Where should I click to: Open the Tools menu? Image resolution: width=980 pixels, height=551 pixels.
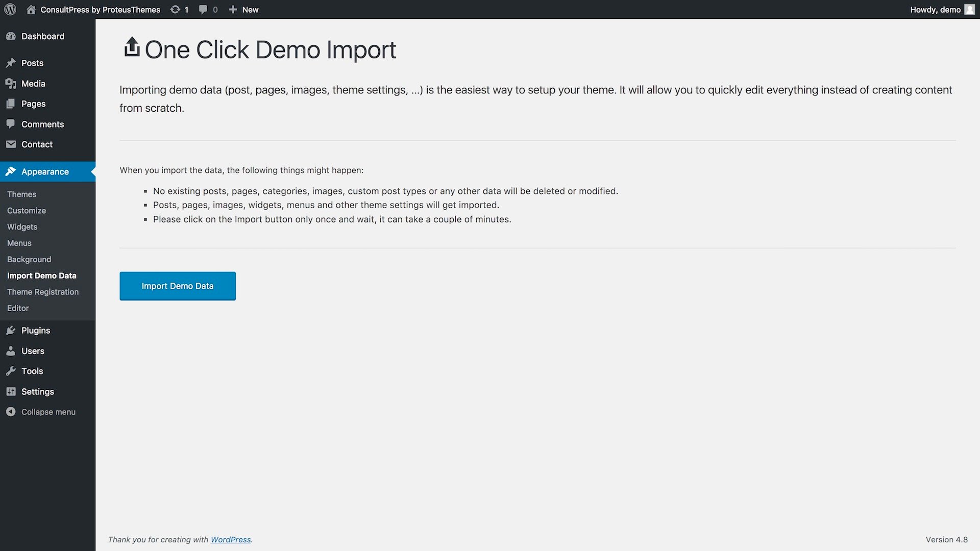coord(32,371)
